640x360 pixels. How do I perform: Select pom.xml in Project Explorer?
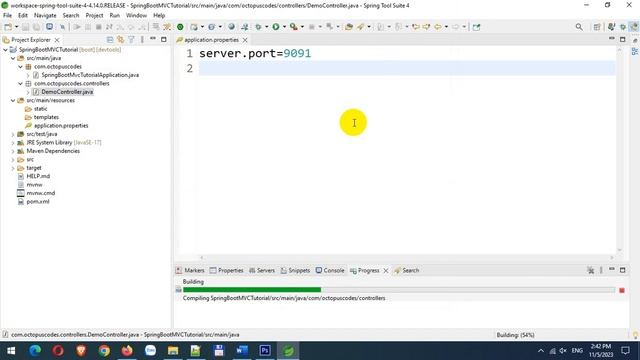click(x=38, y=202)
